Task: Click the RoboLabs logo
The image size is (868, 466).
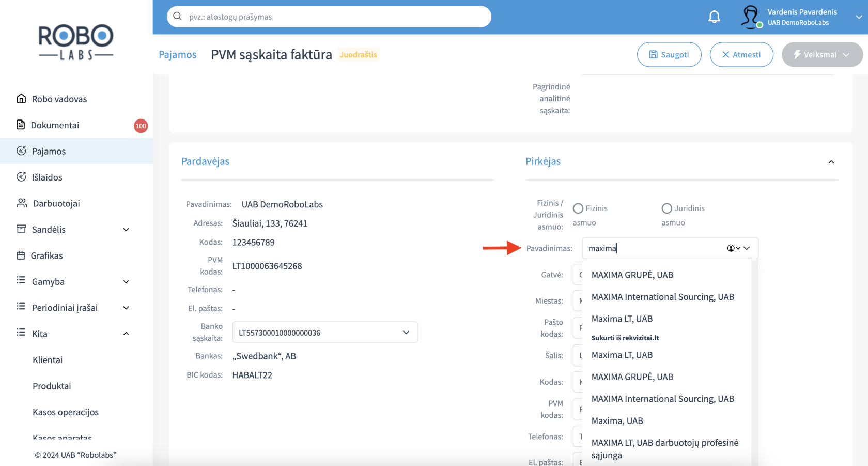Action: [76, 42]
